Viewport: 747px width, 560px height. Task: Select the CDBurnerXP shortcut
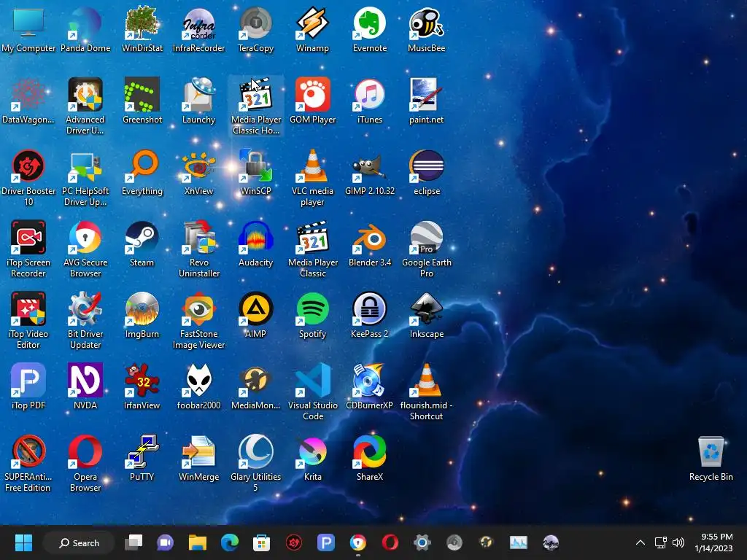click(x=370, y=380)
